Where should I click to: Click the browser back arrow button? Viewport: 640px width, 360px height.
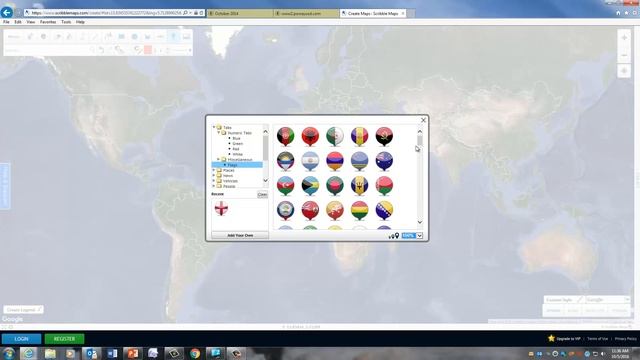pos(7,12)
